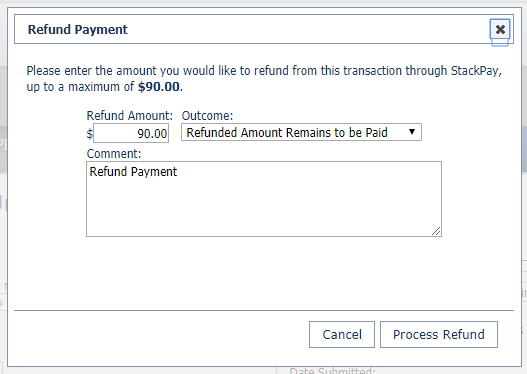The width and height of the screenshot is (527, 374).
Task: Open the Outcome dropdown menu
Action: click(x=301, y=132)
